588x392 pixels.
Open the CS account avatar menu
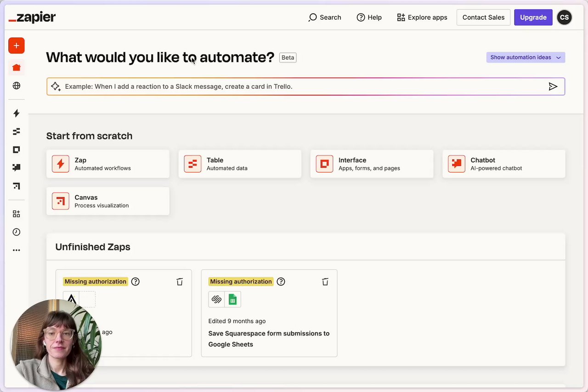[x=564, y=17]
